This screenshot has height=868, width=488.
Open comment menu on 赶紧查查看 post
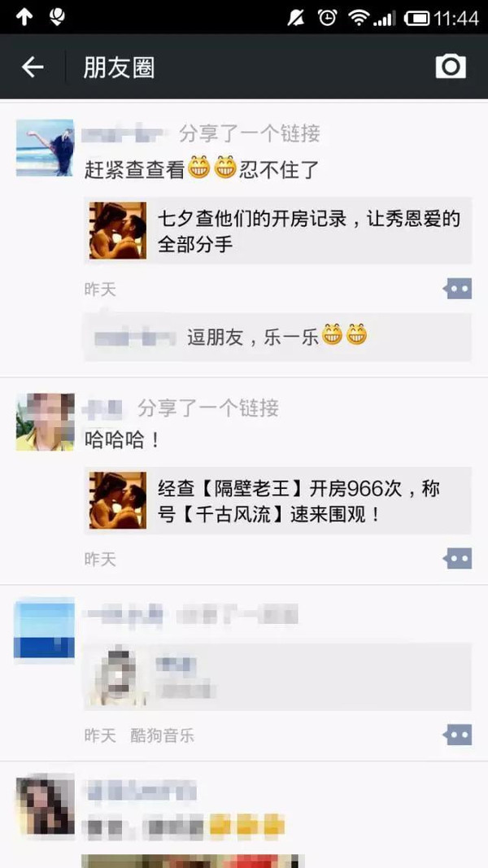[458, 289]
